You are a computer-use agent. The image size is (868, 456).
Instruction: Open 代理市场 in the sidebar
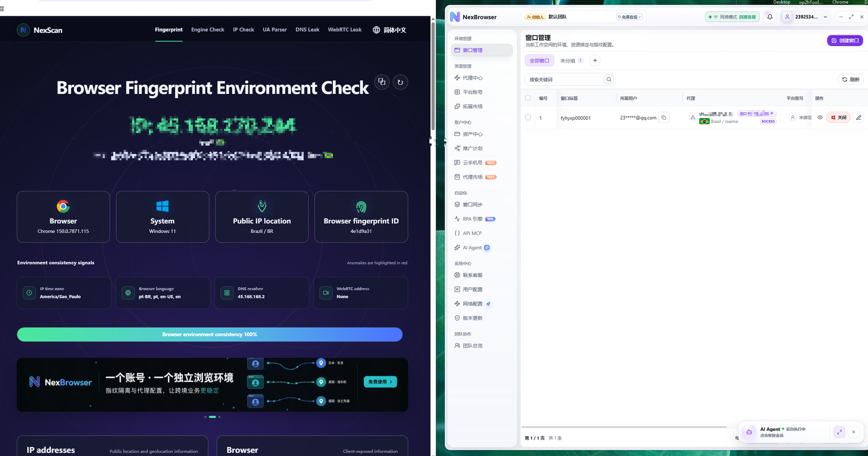pos(482,177)
